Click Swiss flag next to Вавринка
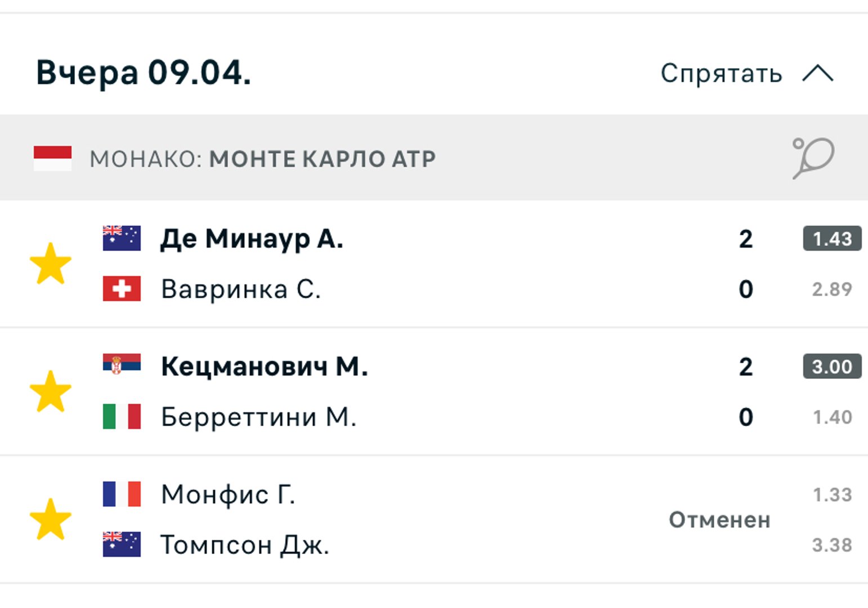 point(122,289)
